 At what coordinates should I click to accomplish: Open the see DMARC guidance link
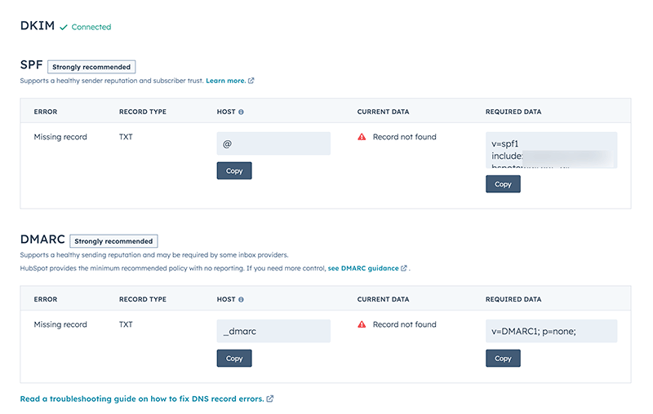(363, 269)
